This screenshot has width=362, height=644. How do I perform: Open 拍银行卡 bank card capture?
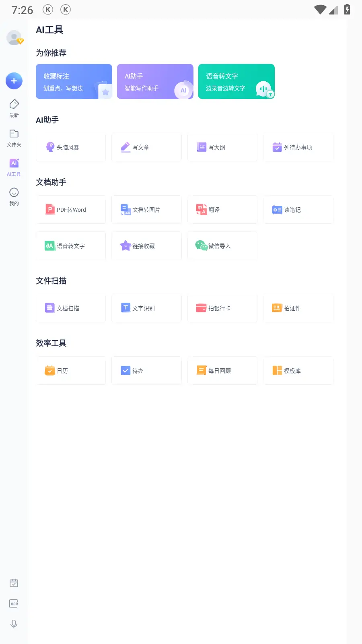[222, 308]
